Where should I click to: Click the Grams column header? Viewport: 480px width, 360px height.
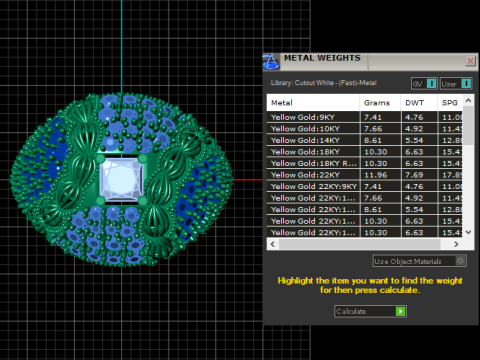click(380, 103)
